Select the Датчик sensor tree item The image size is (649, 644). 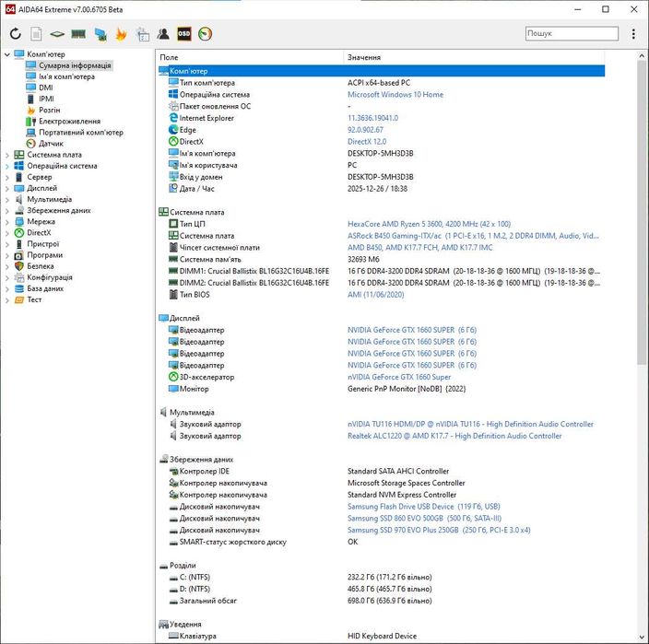(x=51, y=144)
